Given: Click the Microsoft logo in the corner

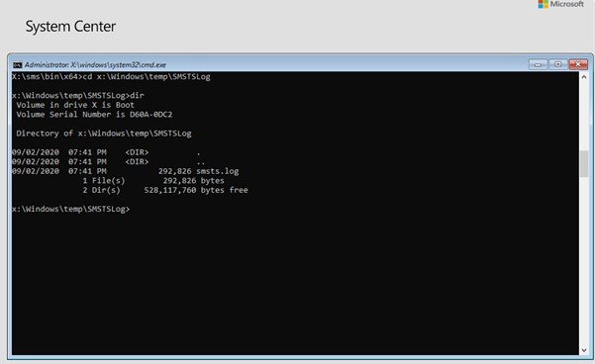Looking at the screenshot, I should tap(561, 4).
